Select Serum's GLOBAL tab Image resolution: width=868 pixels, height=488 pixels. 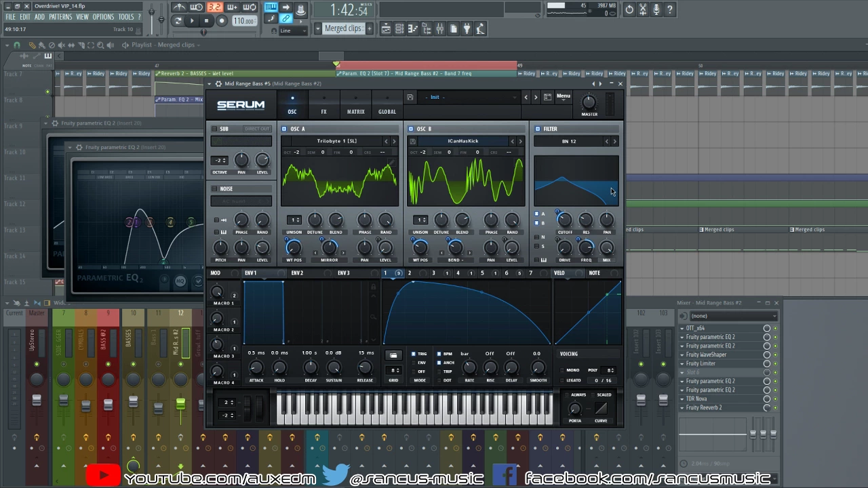[x=387, y=106]
